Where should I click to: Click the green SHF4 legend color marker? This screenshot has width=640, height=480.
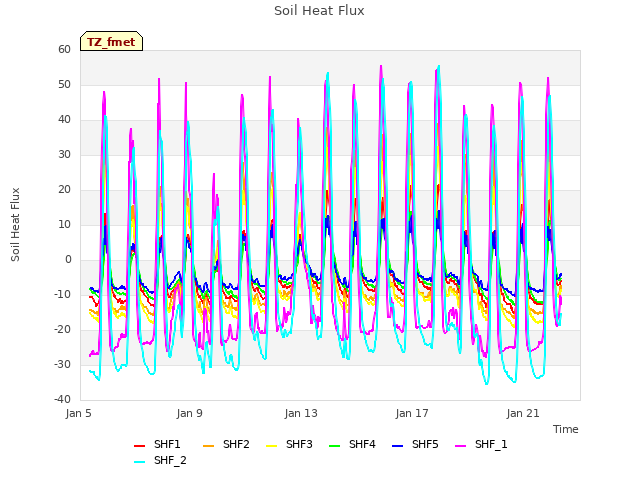(335, 446)
